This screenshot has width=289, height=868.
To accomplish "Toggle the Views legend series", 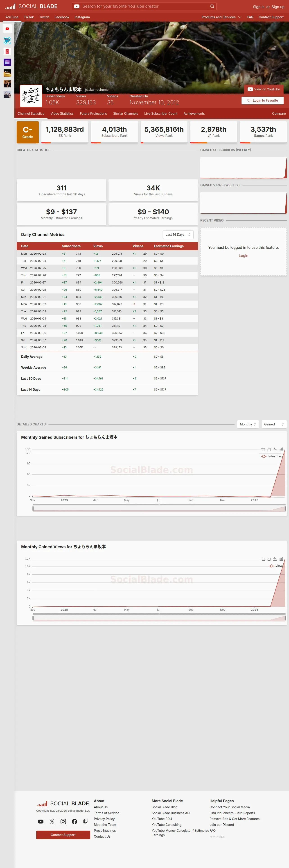I will [276, 566].
